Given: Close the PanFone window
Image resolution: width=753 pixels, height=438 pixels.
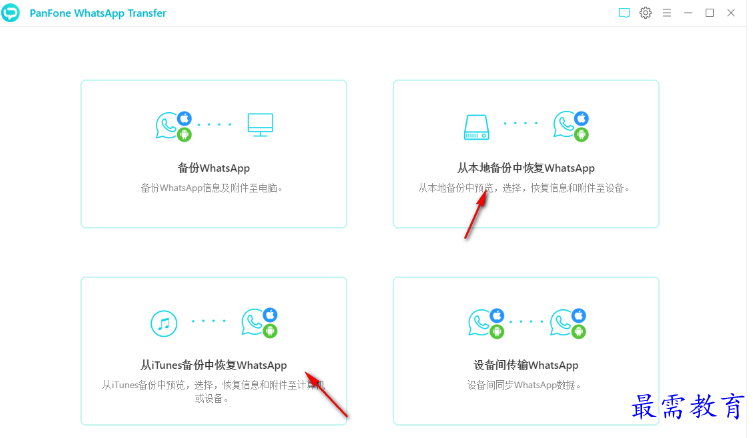Looking at the screenshot, I should click(x=730, y=13).
